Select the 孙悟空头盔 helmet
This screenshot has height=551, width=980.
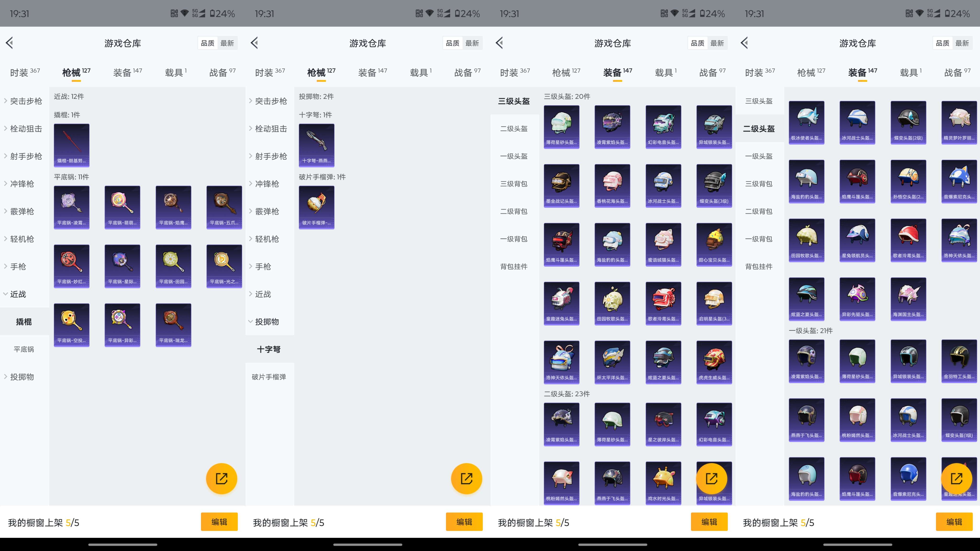pos(908,181)
